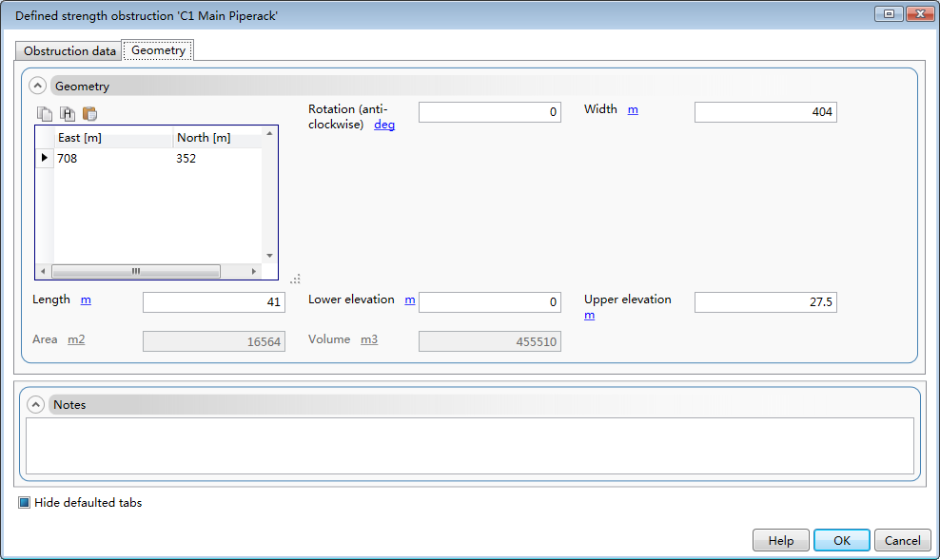Click the table's scroll down arrow

(x=269, y=256)
